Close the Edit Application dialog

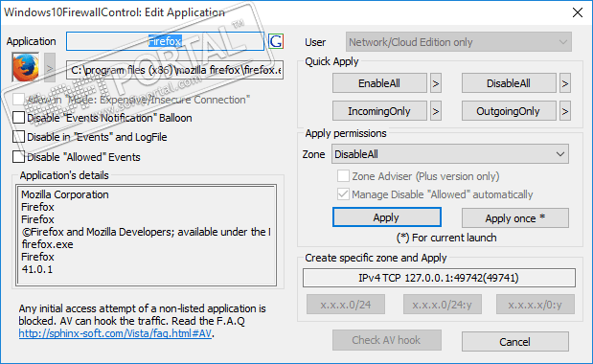click(578, 12)
